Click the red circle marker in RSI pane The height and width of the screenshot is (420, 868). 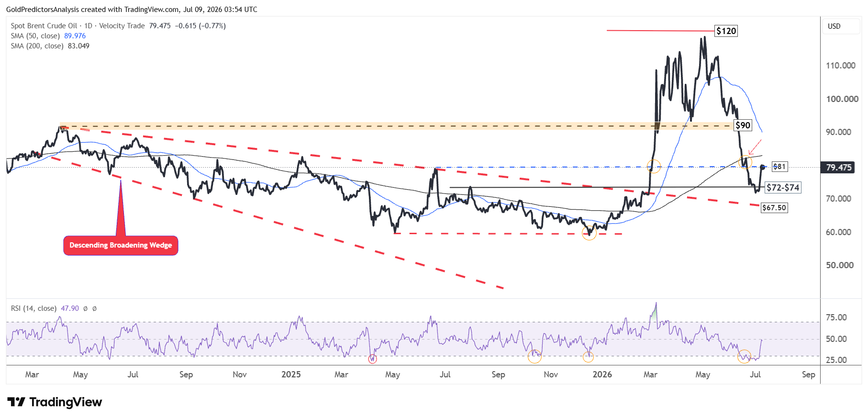[372, 359]
